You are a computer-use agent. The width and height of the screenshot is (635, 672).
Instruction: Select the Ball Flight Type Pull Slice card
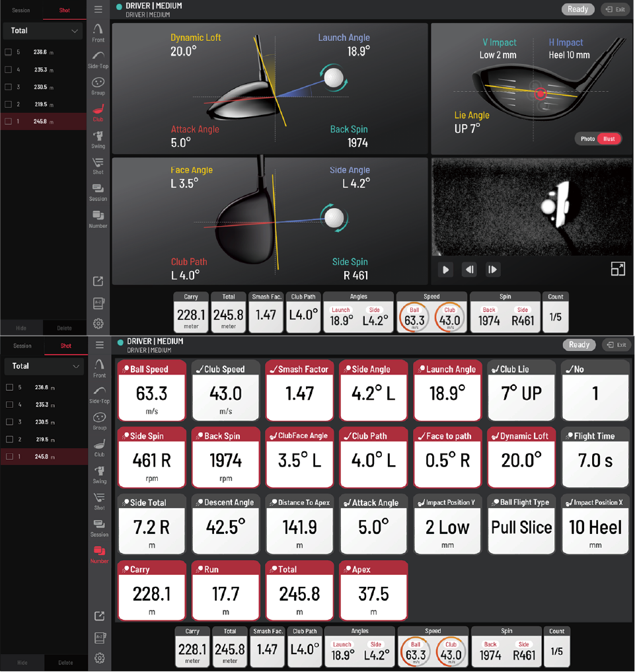pyautogui.click(x=521, y=524)
